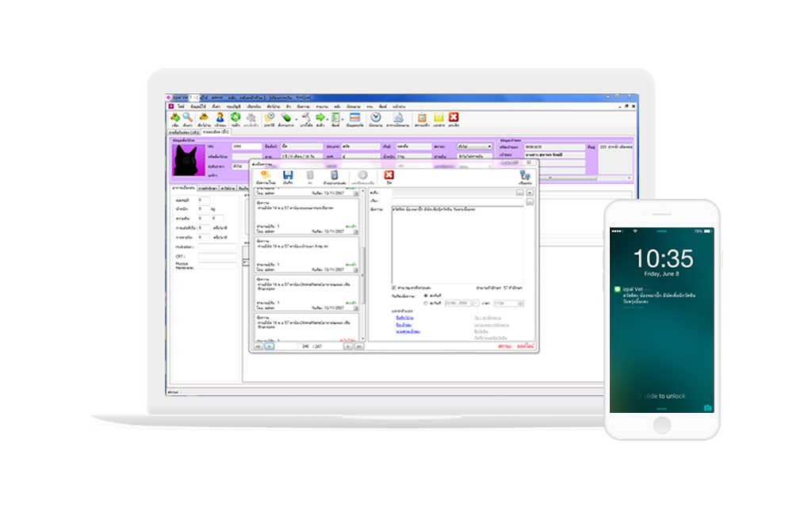This screenshot has width=812, height=508.
Task: Click the green circular-arrows refresh toolbar icon
Action: (x=236, y=118)
